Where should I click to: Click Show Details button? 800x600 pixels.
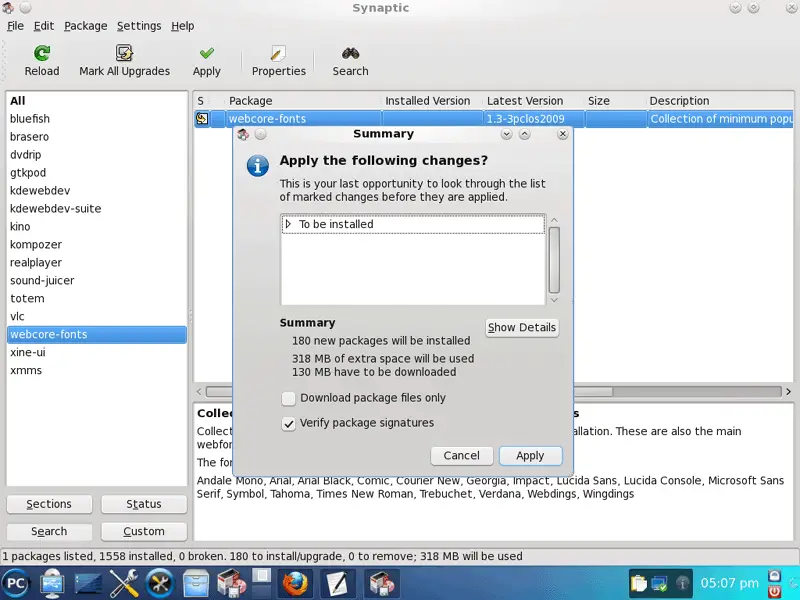522,328
